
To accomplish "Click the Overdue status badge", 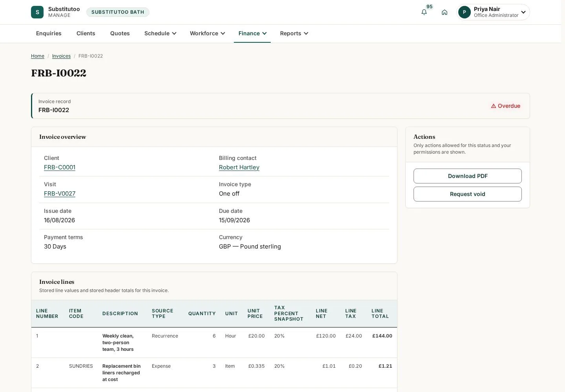I will (505, 106).
